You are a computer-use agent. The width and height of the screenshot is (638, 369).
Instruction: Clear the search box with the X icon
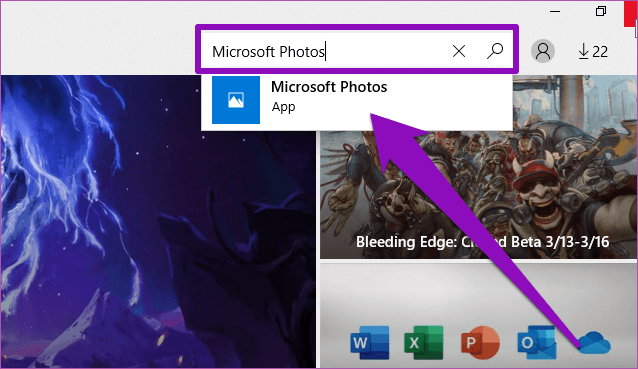pos(459,51)
